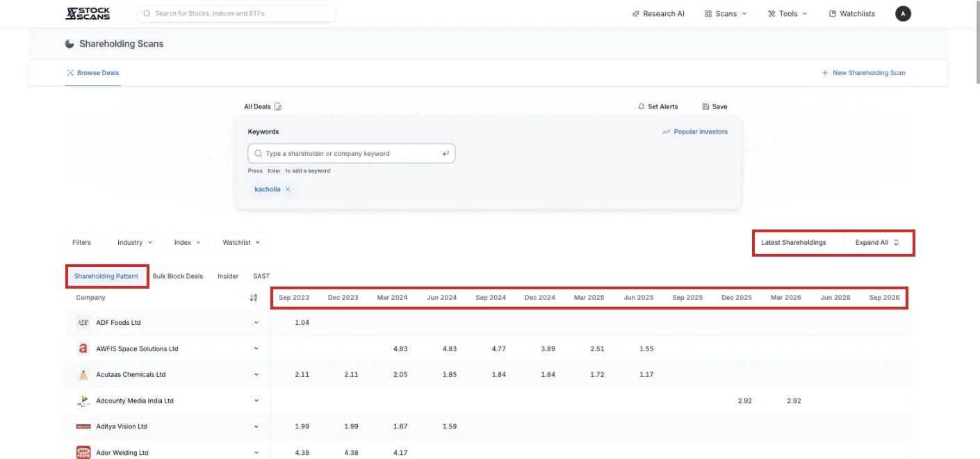
Task: Expand the Adcounty Media India row
Action: [256, 401]
